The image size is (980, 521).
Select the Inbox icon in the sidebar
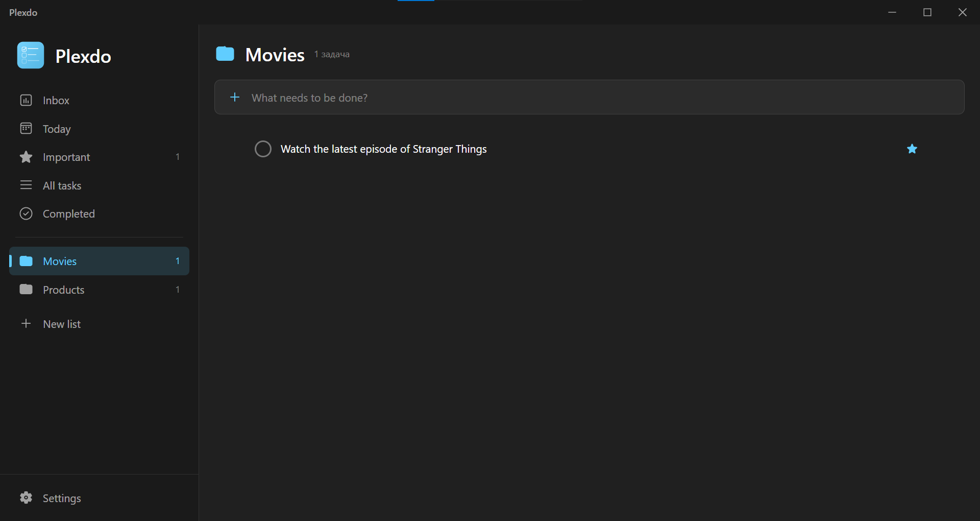tap(26, 100)
